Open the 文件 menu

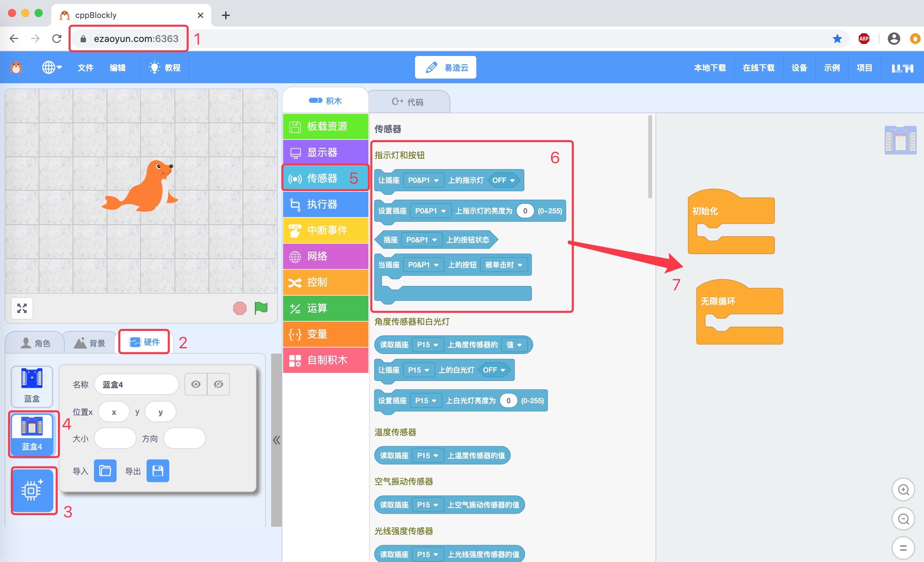click(x=86, y=68)
